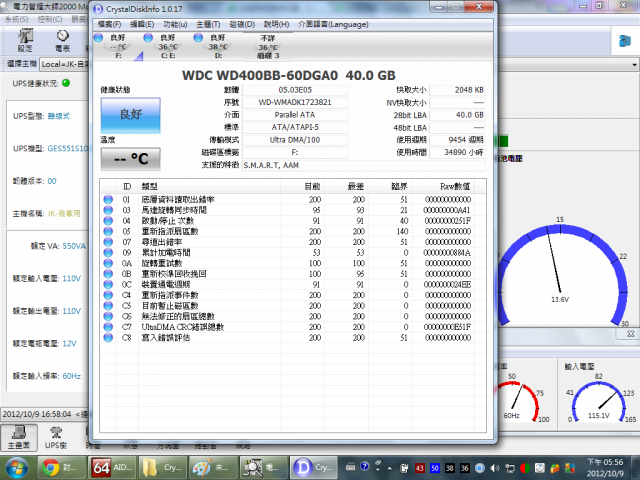Click the green UPS health status indicator
Viewport: 640px width, 480px height.
click(x=66, y=83)
